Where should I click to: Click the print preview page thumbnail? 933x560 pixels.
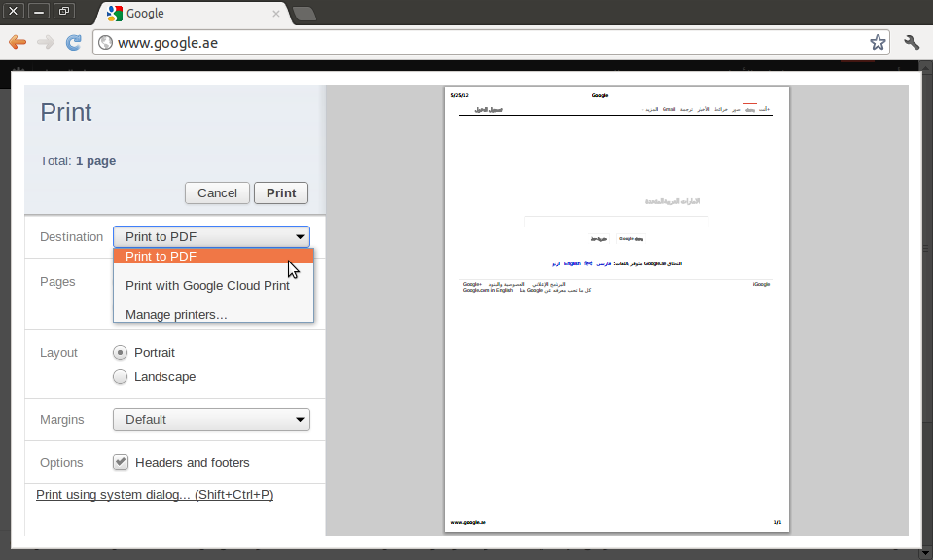(617, 309)
